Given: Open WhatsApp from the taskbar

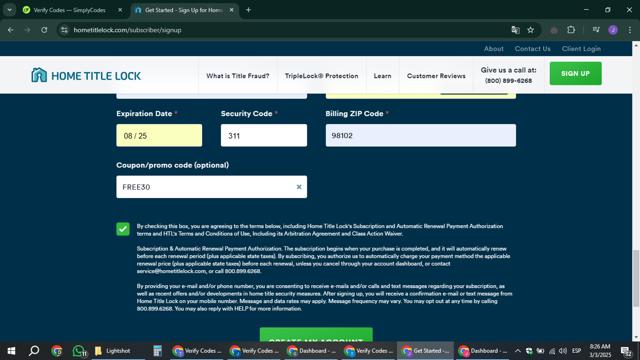Looking at the screenshot, I should pyautogui.click(x=79, y=351).
